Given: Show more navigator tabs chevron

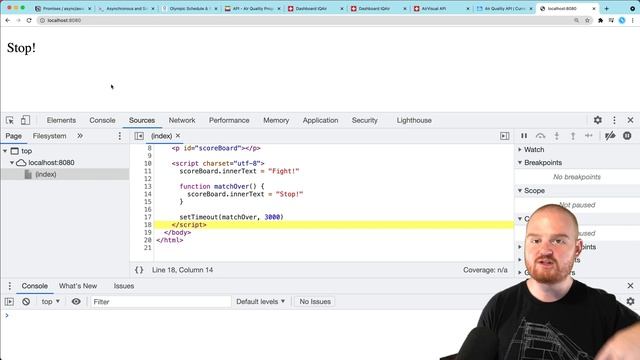Looking at the screenshot, I should click(80, 136).
